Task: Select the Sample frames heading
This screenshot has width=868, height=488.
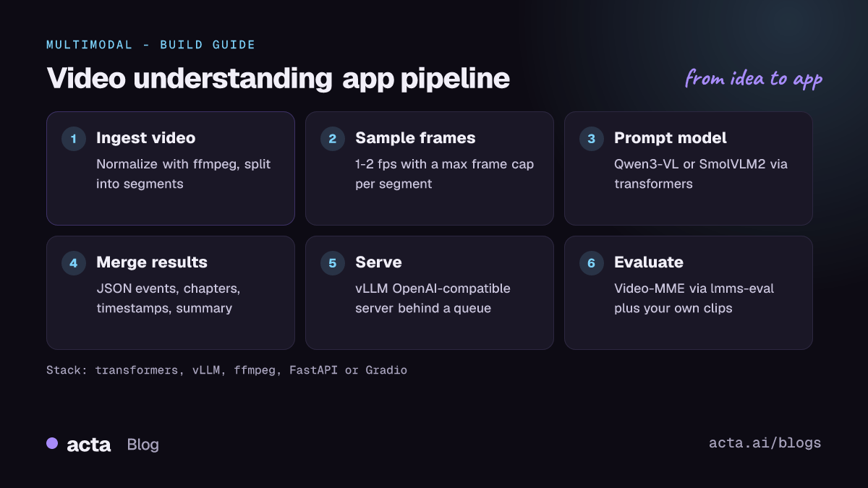Action: (x=415, y=138)
